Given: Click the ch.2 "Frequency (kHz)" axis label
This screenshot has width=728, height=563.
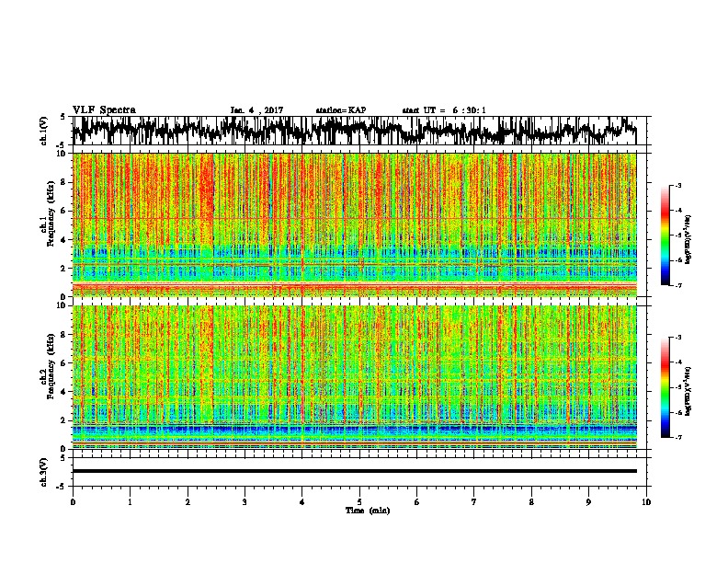Looking at the screenshot, I should tap(51, 366).
